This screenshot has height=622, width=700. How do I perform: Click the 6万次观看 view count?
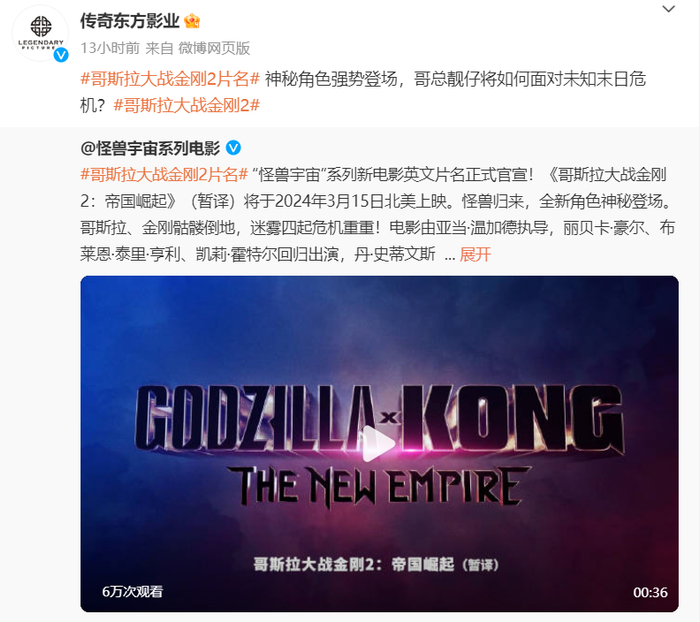point(133,592)
